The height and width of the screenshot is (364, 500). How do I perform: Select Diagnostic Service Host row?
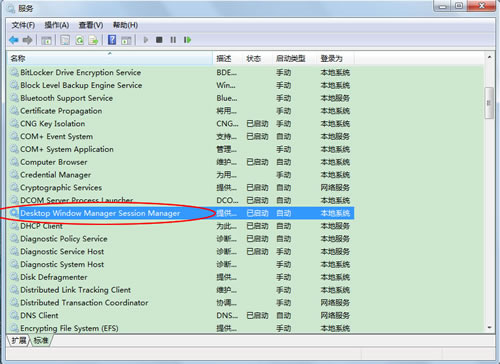(x=180, y=251)
